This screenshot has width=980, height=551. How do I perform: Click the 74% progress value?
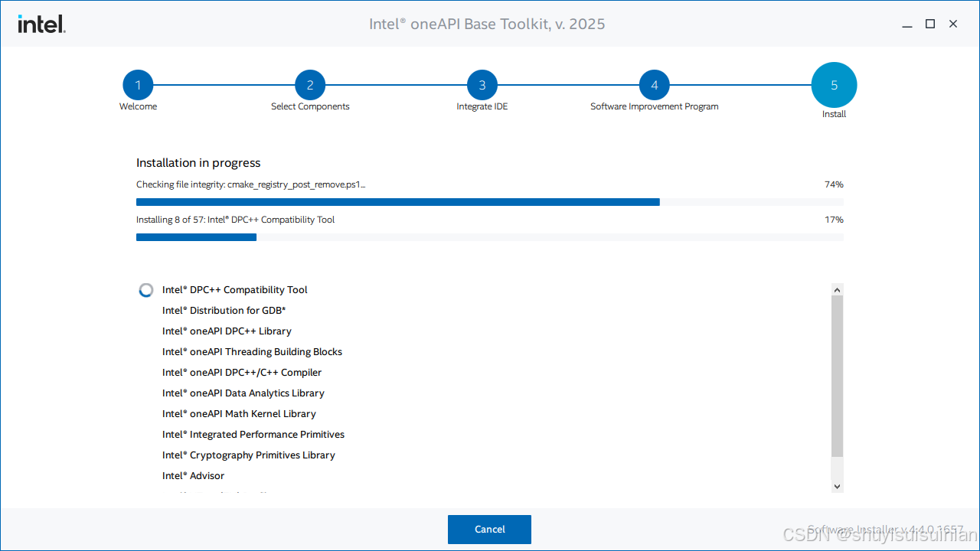coord(834,184)
